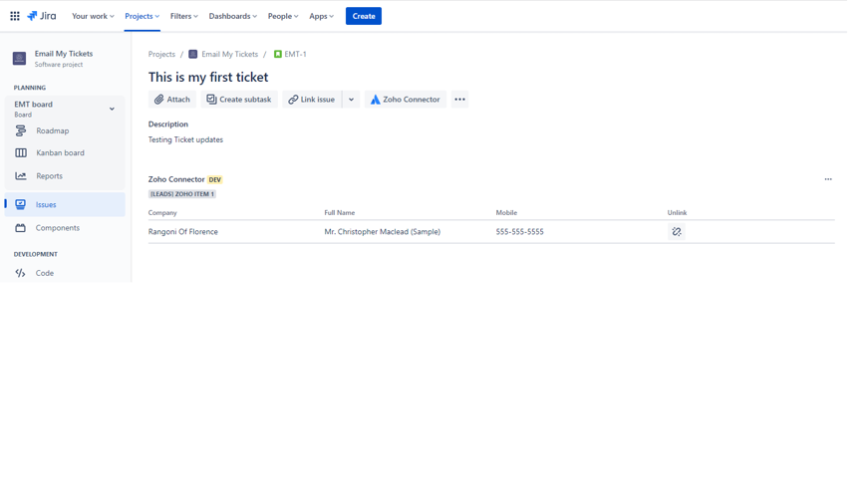Click the [LEADS] ZOHO ITEM 1 tag

pyautogui.click(x=182, y=194)
